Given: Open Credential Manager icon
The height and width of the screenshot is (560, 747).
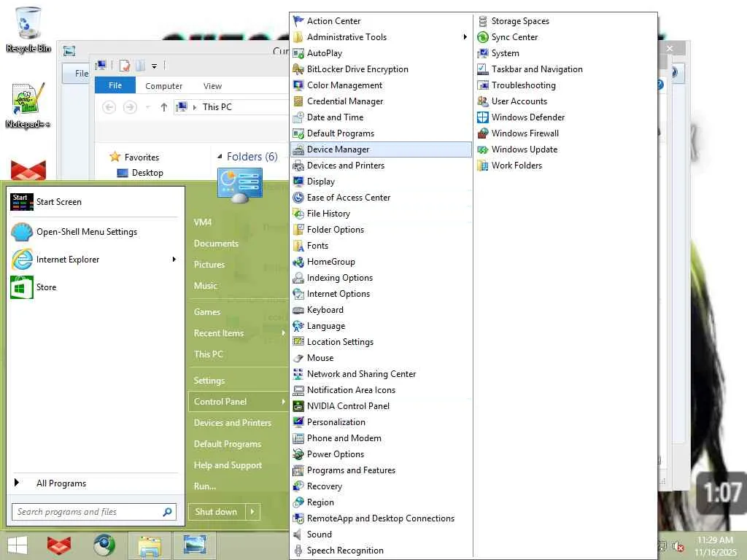Looking at the screenshot, I should coord(298,101).
